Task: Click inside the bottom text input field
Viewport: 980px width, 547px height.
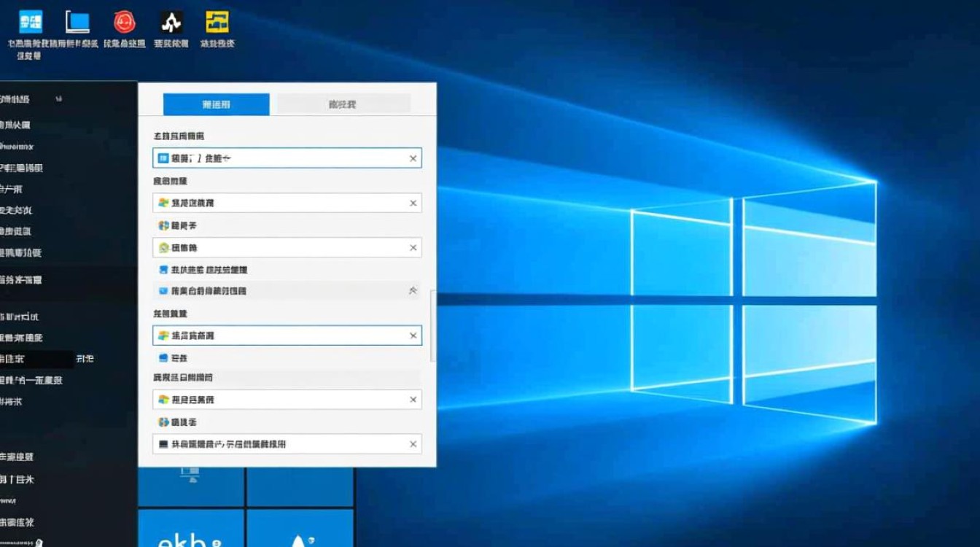Action: pyautogui.click(x=284, y=444)
